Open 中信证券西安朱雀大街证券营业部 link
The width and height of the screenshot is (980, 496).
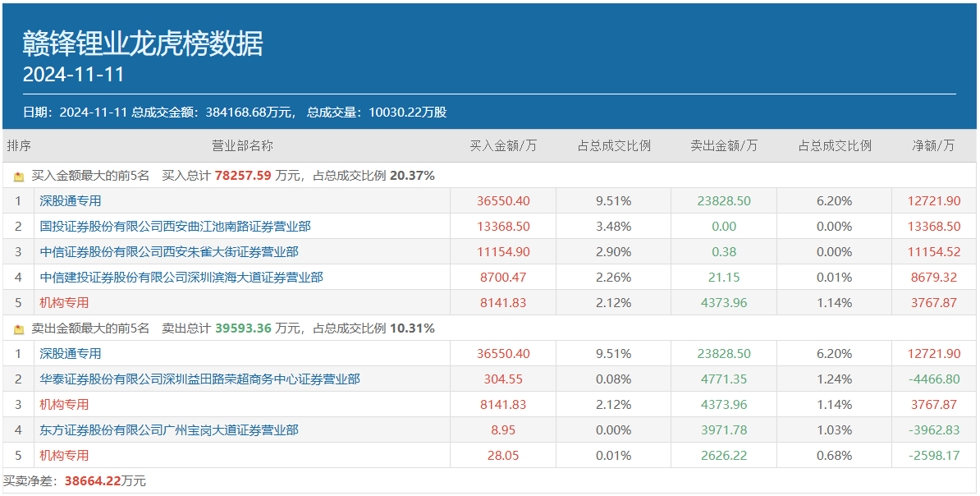point(169,252)
